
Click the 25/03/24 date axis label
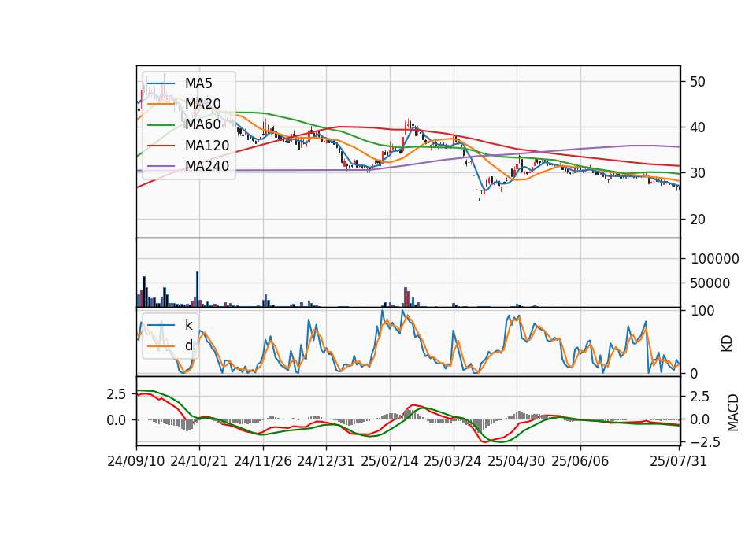click(453, 461)
